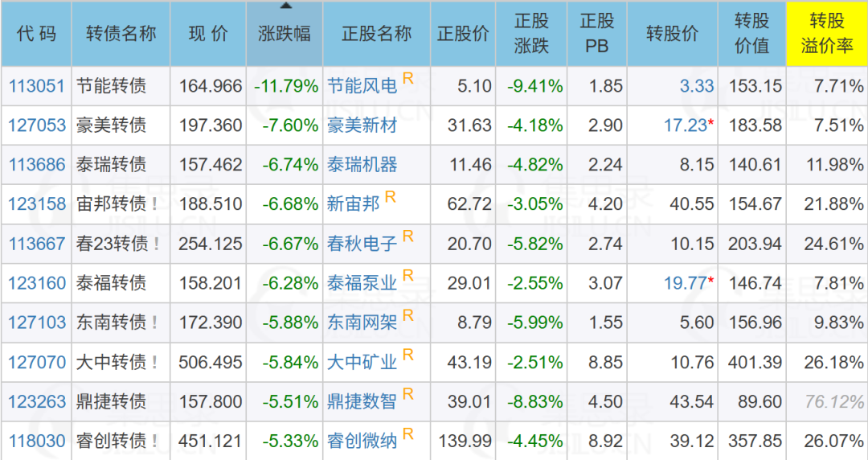
Task: Click the R icon beside 泰福泵业
Action: [x=408, y=276]
